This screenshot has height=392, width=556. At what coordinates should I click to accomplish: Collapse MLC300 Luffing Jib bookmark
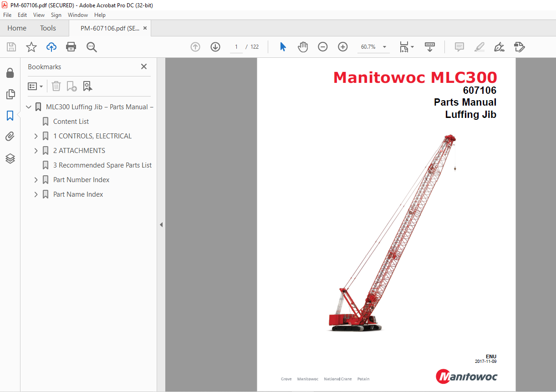[x=29, y=107]
